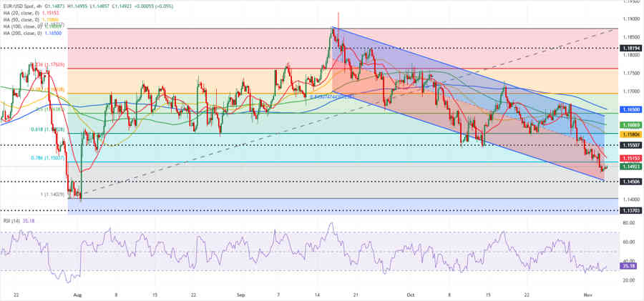Screen dimensions: 644x301
Task: Select the MA (200, close, 0) indicator legend
Action: click(21, 32)
